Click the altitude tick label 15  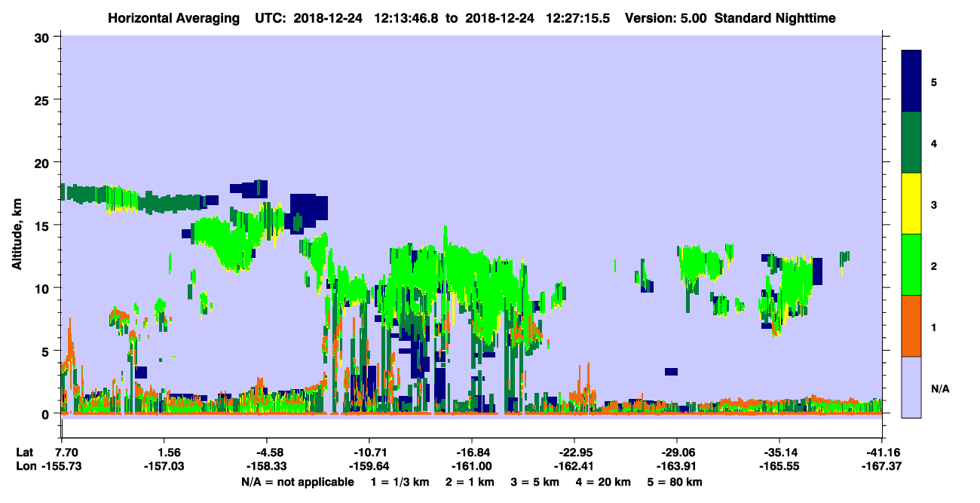tap(44, 225)
